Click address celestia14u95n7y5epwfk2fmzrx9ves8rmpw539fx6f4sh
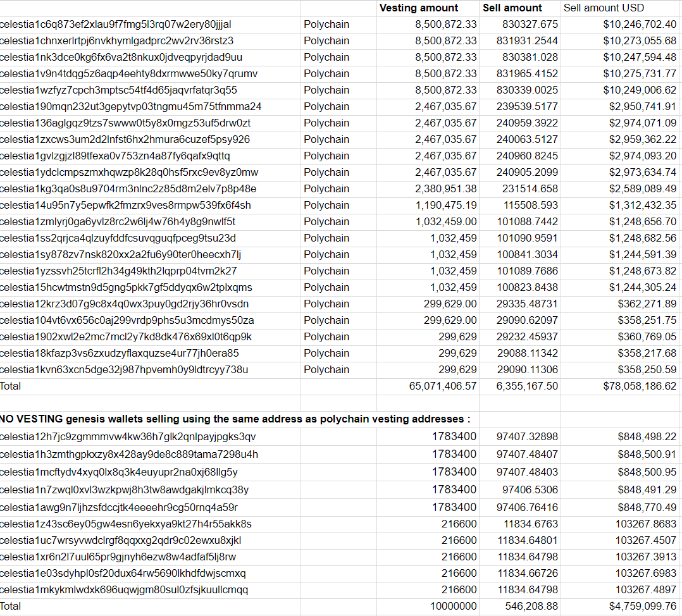682x616 pixels. (125, 205)
